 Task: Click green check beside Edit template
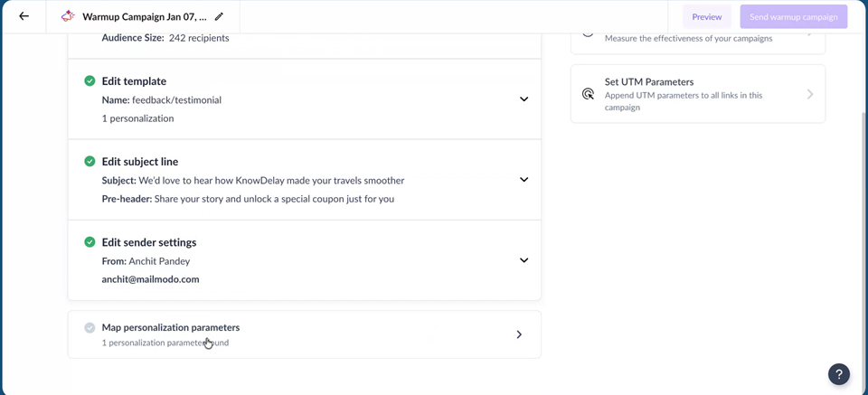[90, 80]
